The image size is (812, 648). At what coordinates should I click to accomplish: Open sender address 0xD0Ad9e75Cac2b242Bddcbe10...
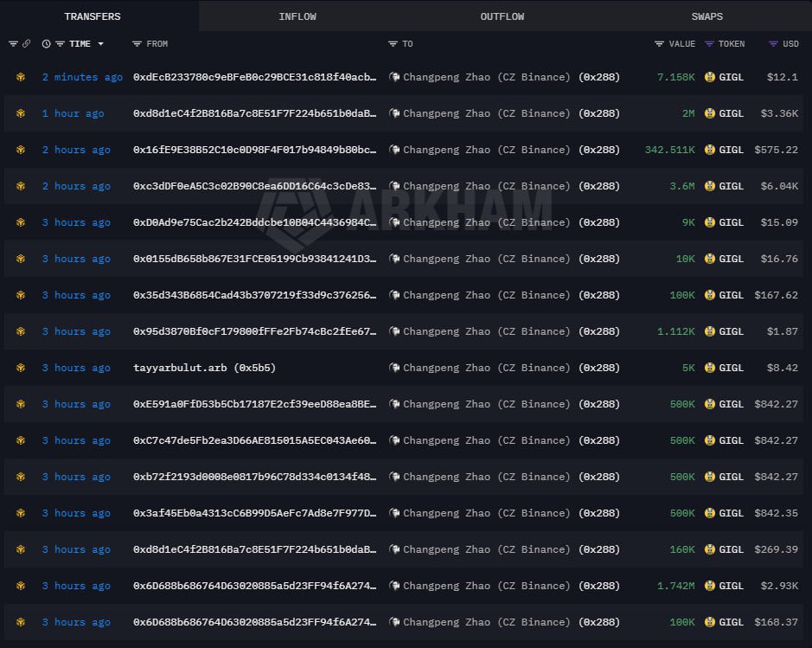click(255, 222)
